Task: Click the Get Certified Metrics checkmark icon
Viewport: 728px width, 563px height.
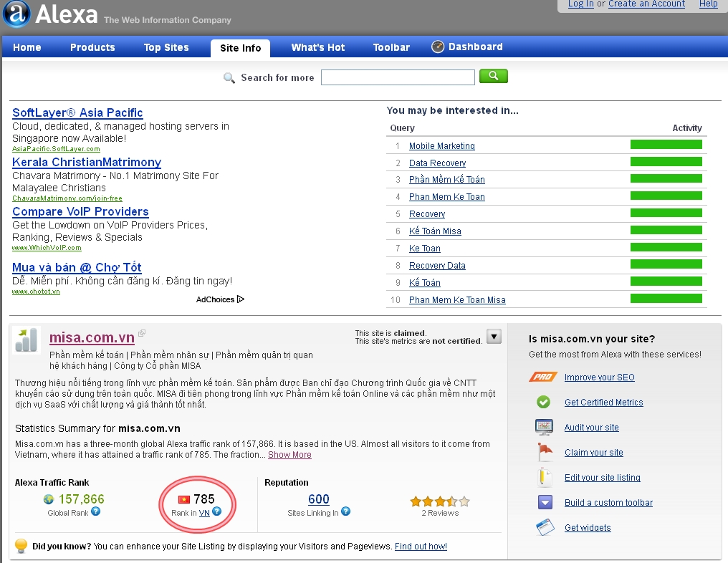Action: [x=543, y=403]
